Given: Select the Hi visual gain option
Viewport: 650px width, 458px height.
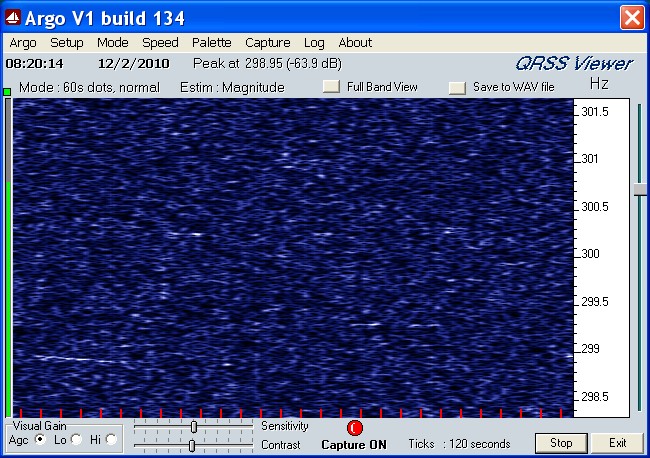Looking at the screenshot, I should tap(111, 439).
